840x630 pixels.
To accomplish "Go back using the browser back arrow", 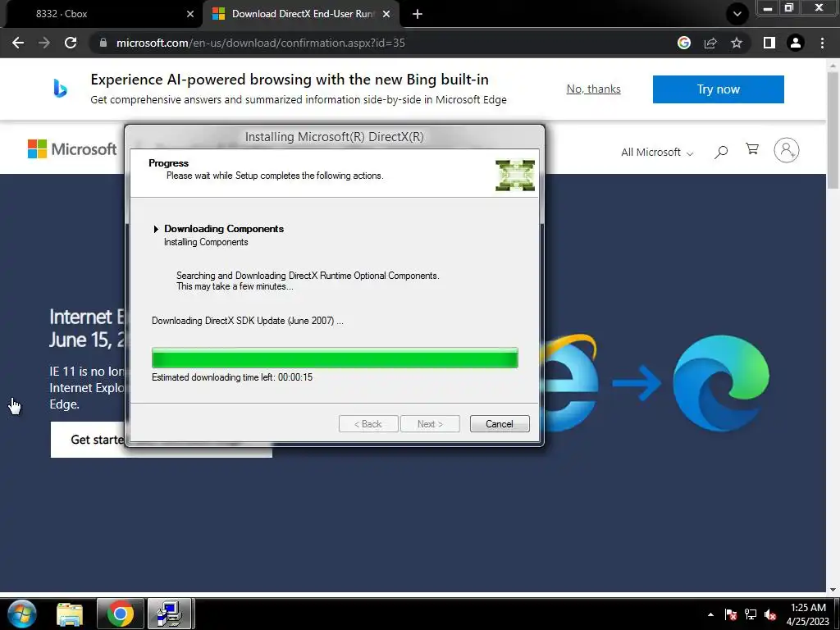I will point(18,43).
